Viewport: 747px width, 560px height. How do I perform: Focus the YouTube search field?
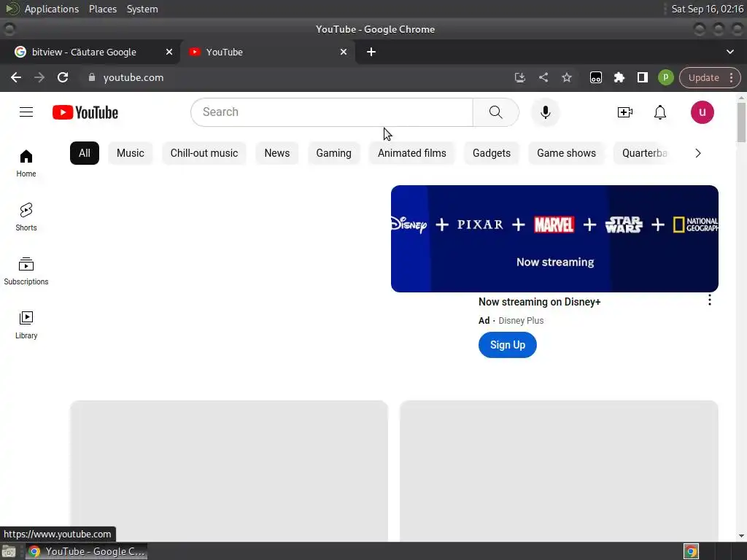(x=332, y=112)
